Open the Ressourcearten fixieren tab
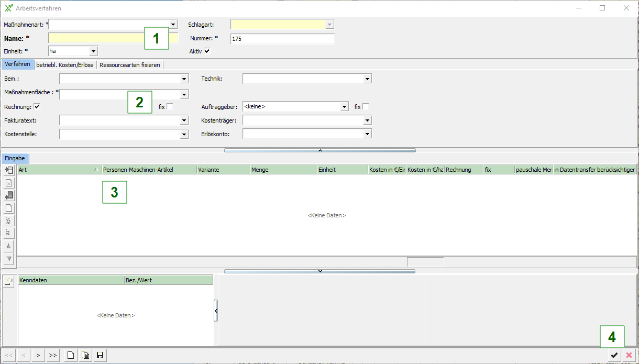639x364 pixels. 129,64
